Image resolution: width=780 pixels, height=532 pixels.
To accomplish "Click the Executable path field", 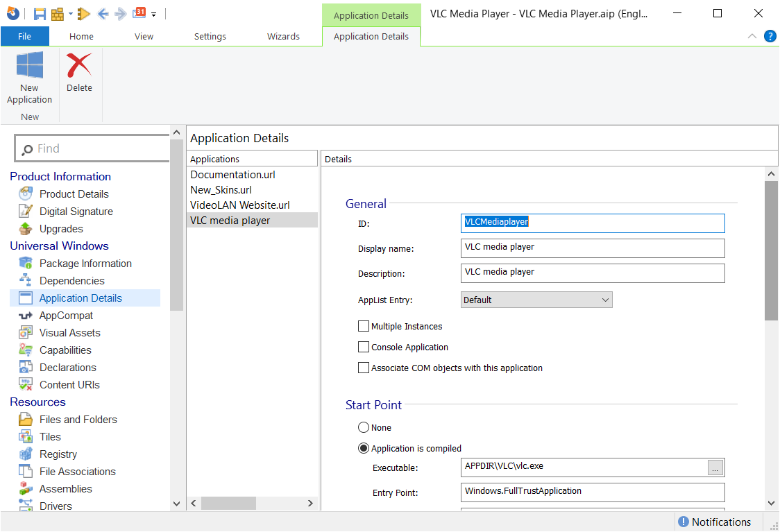I will pos(584,467).
